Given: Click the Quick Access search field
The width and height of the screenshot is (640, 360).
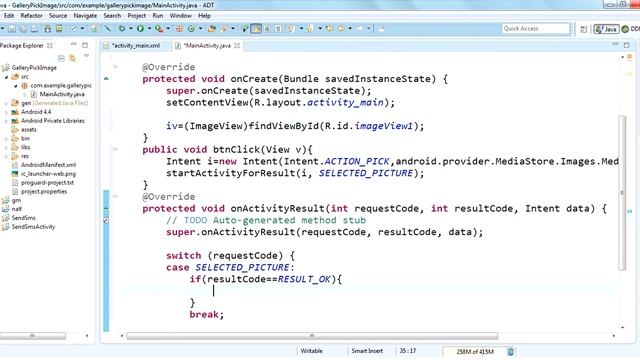Looking at the screenshot, I should click(x=536, y=29).
